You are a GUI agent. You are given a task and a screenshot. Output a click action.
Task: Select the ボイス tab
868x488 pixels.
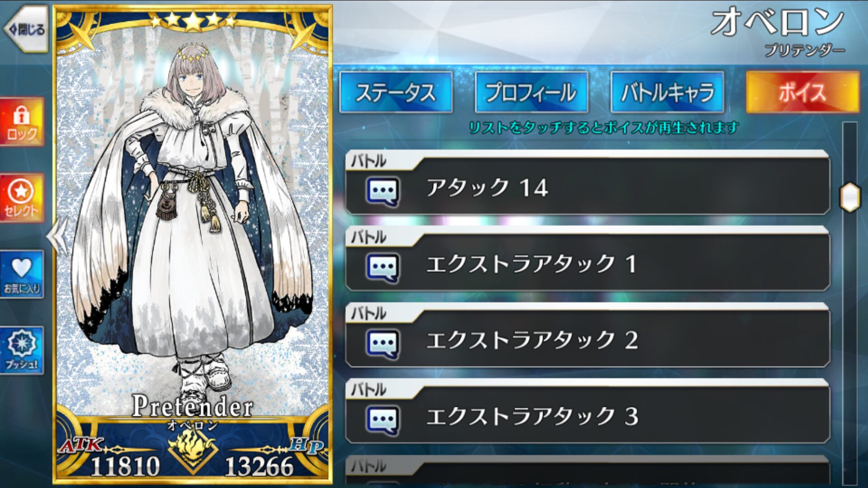[802, 92]
